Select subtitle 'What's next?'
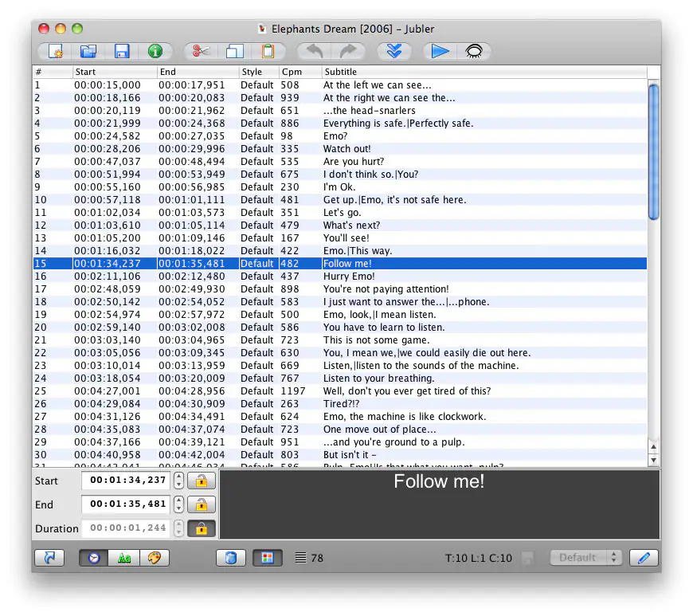Screen dimensions: 693x616 point(340,225)
